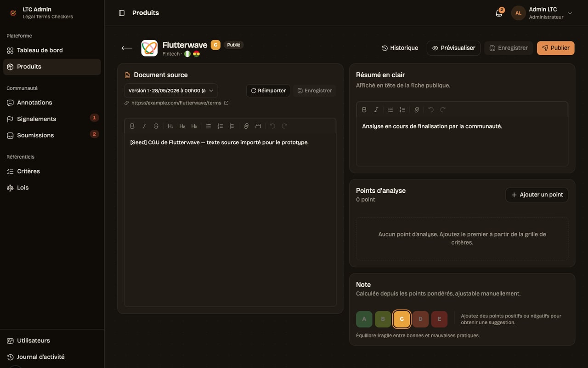The image size is (588, 368).
Task: Open Tableau de bord in the sidebar
Action: pyautogui.click(x=52, y=50)
